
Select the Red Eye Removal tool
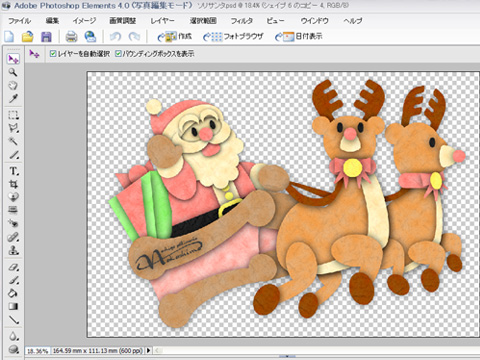point(13,223)
